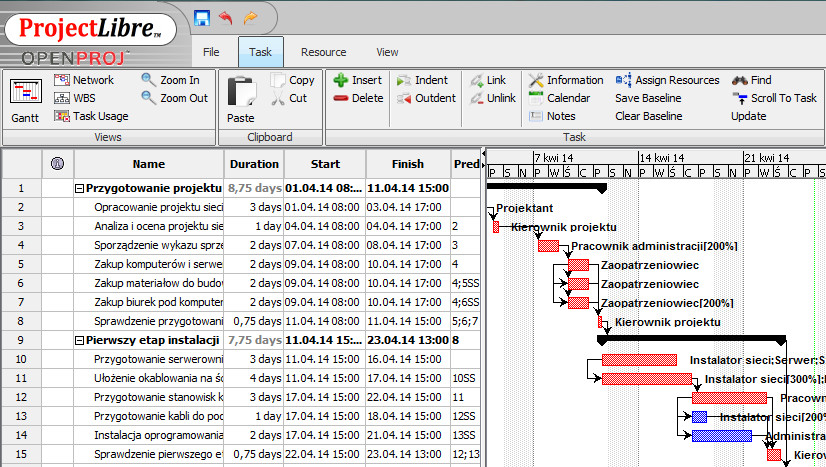Click the black summary bar for Pierwszy etap instalacji
The height and width of the screenshot is (467, 826).
pyautogui.click(x=691, y=339)
